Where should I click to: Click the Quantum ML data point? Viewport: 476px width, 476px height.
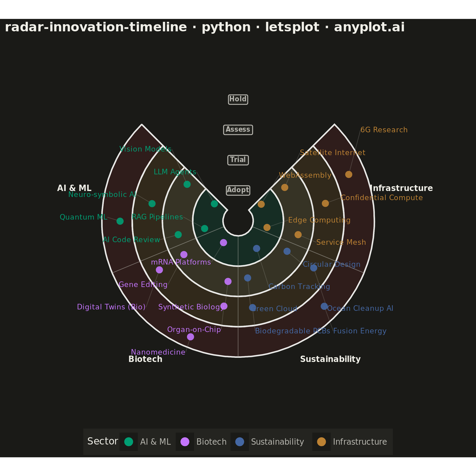coord(120,221)
